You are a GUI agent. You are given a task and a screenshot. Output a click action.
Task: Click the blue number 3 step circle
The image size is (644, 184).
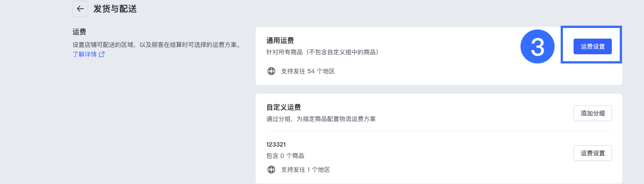coord(537,46)
